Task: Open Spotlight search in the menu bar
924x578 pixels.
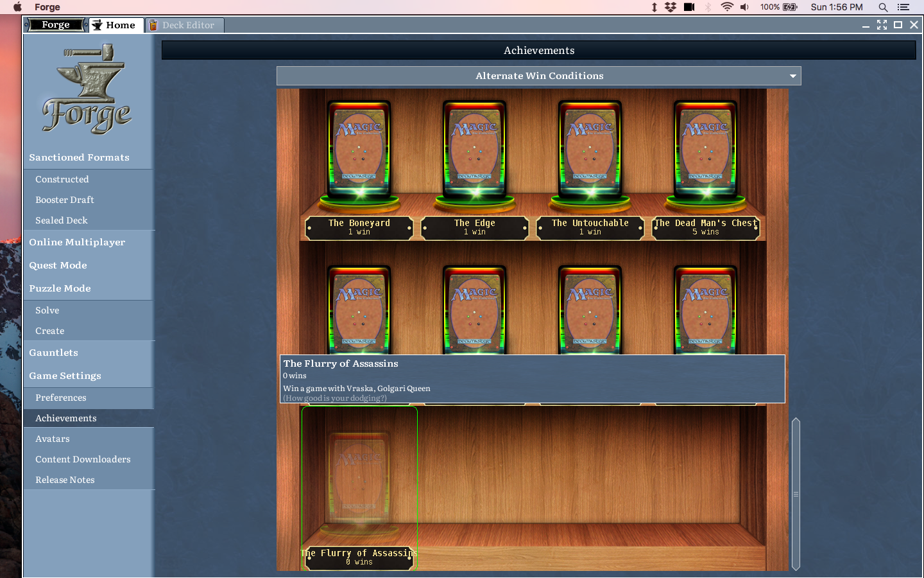Action: pyautogui.click(x=883, y=7)
